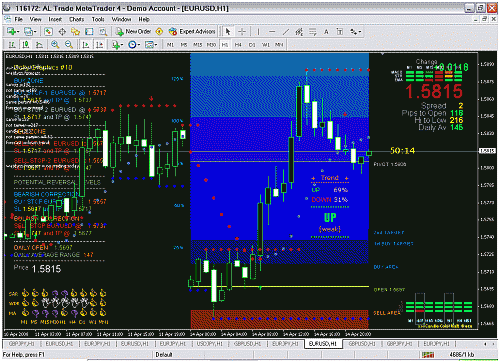Launch the Strategy Tester icon
The height and width of the screenshot is (361, 500).
pos(103,32)
